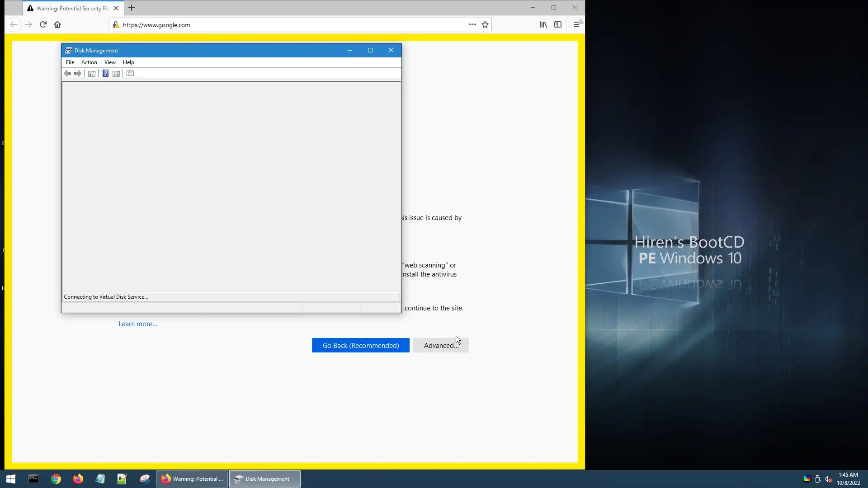
Task: Open a new Firefox tab
Action: coord(132,8)
